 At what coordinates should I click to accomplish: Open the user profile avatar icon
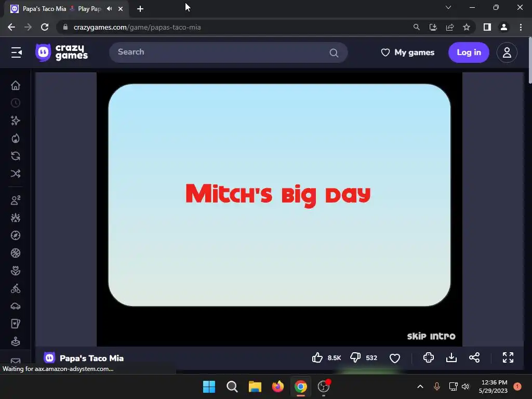tap(507, 52)
